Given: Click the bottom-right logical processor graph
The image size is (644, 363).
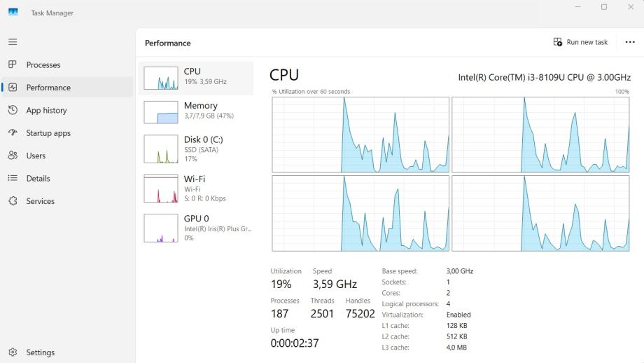Looking at the screenshot, I should [x=540, y=213].
